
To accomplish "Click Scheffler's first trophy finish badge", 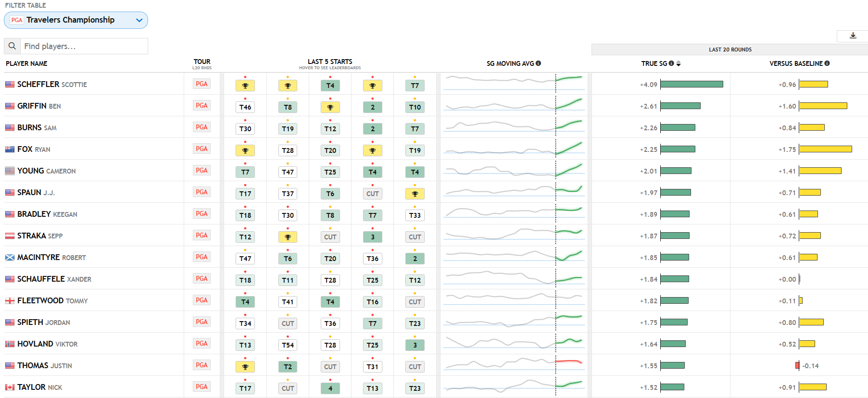I will pos(245,86).
